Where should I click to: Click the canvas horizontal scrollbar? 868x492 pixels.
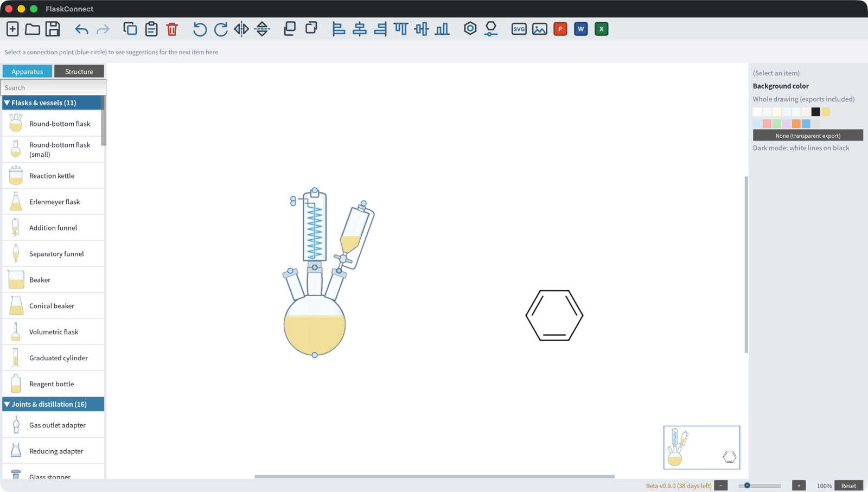[x=435, y=476]
